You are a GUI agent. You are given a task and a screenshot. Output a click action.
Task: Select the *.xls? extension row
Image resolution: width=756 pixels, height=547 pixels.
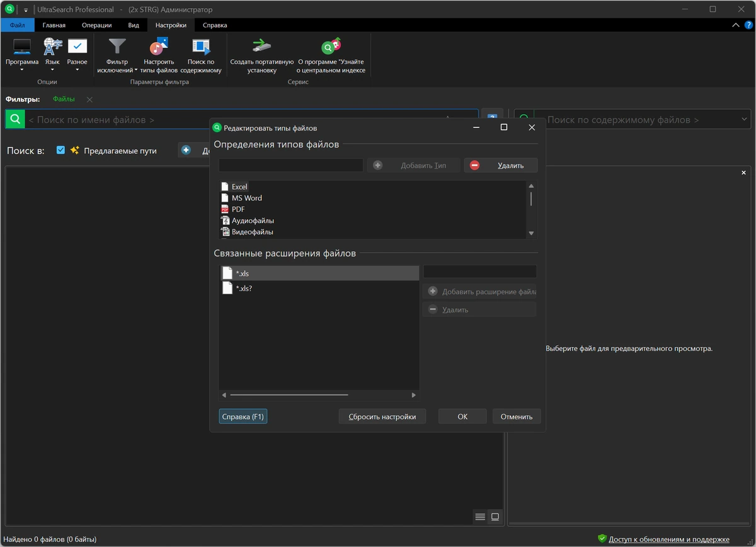click(x=319, y=288)
